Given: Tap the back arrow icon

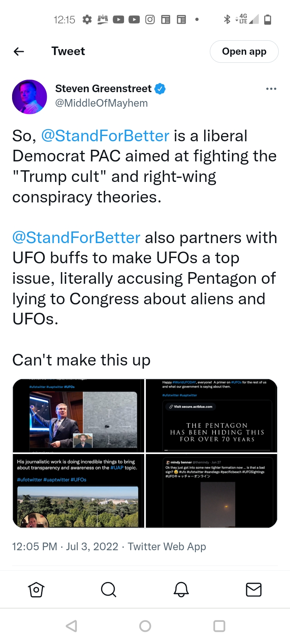Looking at the screenshot, I should click(19, 51).
